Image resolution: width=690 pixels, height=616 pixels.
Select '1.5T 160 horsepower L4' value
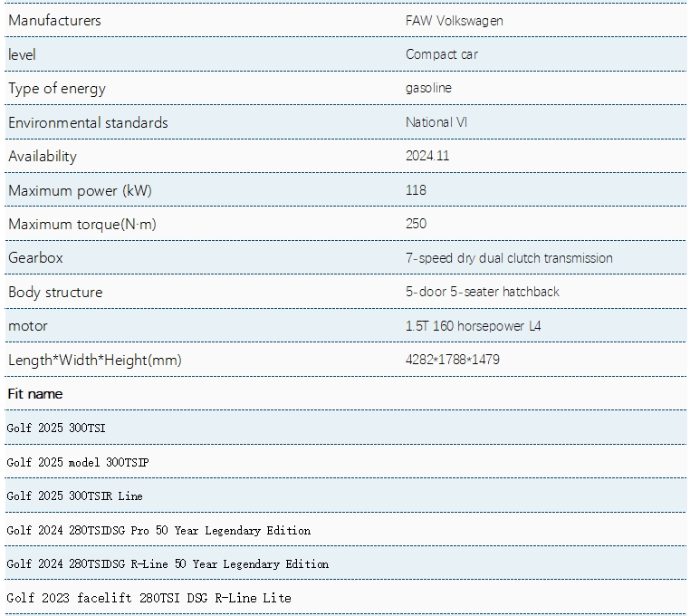pyautogui.click(x=473, y=326)
